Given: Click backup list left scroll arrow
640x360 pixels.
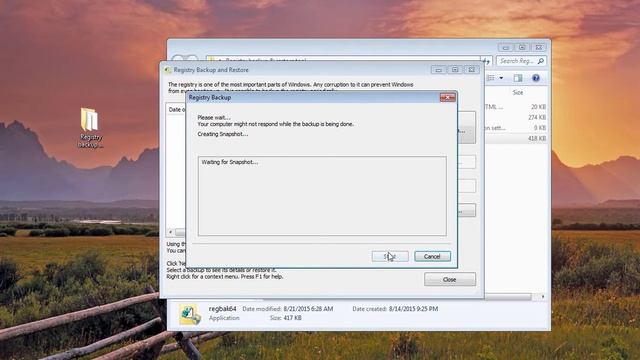Looking at the screenshot, I should pos(171,232).
